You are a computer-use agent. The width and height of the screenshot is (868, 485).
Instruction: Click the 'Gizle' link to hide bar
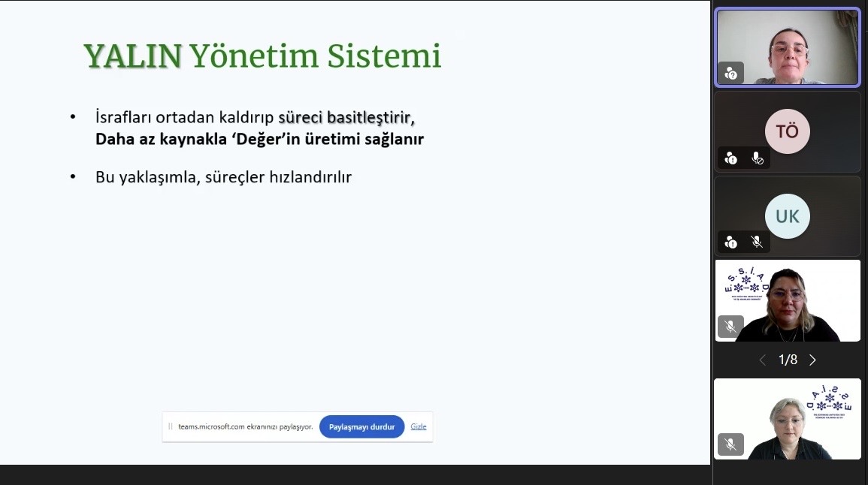(x=419, y=426)
